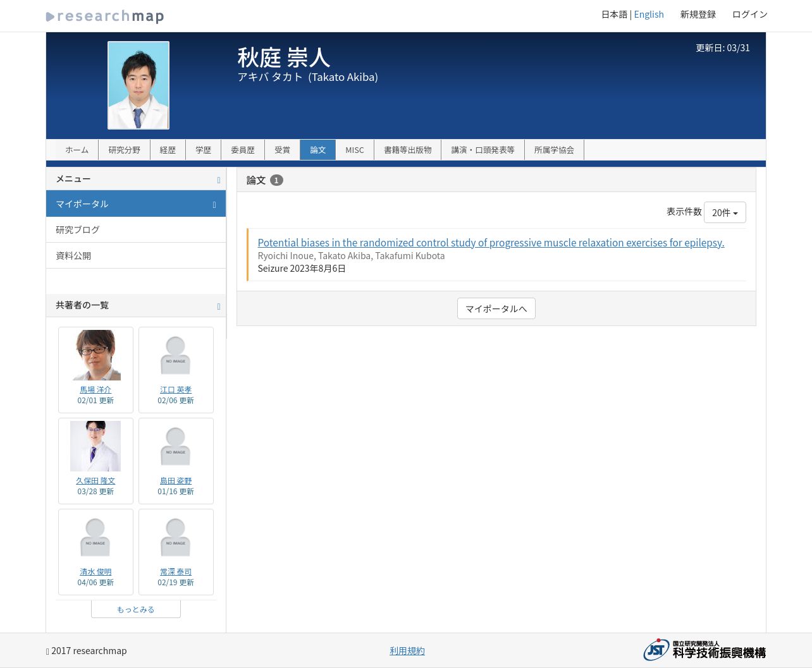812x668 pixels.
Task: Open the JST agency logo link
Action: coord(704,650)
